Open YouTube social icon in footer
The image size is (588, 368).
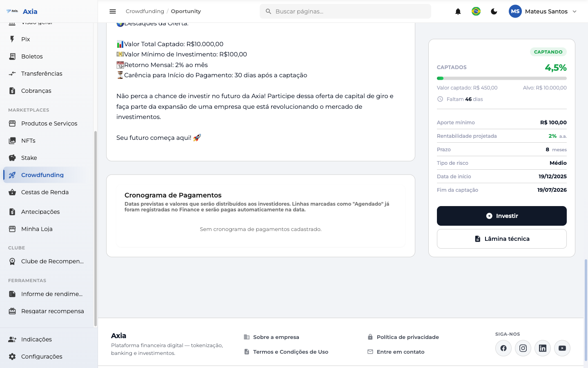tap(562, 348)
